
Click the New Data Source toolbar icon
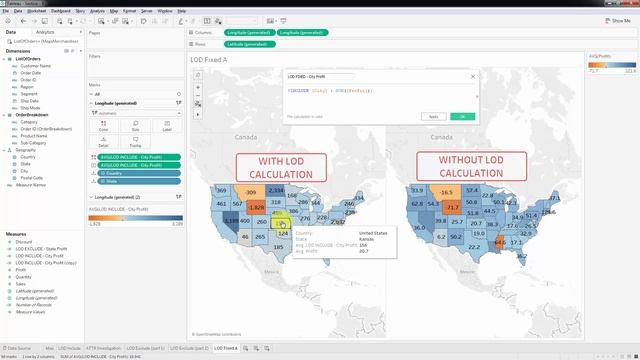60,21
